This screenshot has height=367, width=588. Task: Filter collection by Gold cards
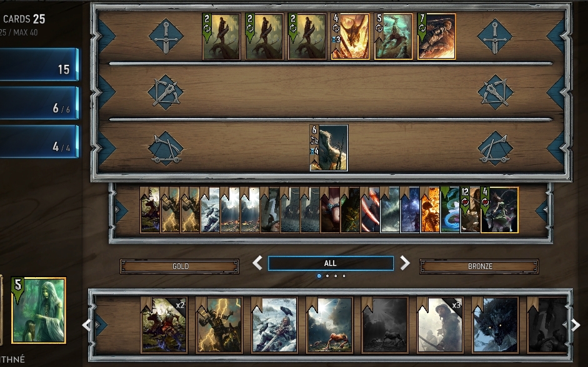179,267
